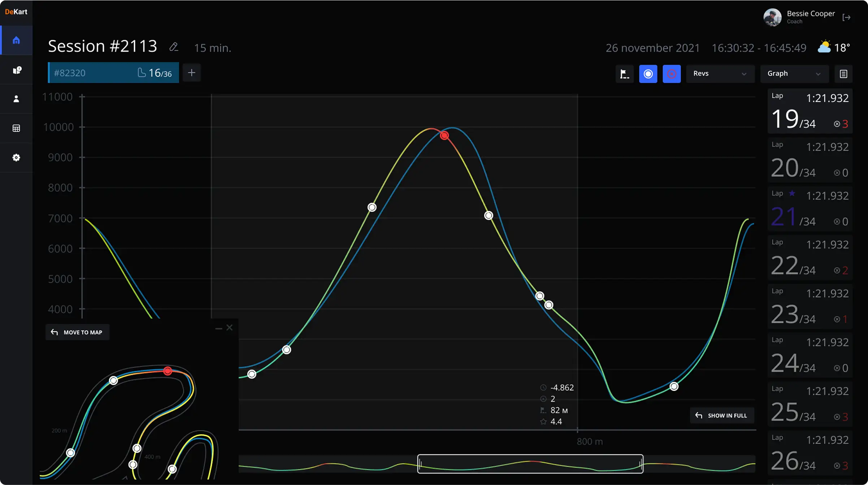Screen dimensions: 868x485
Task: Minimize the mini map panel
Action: [x=218, y=328]
